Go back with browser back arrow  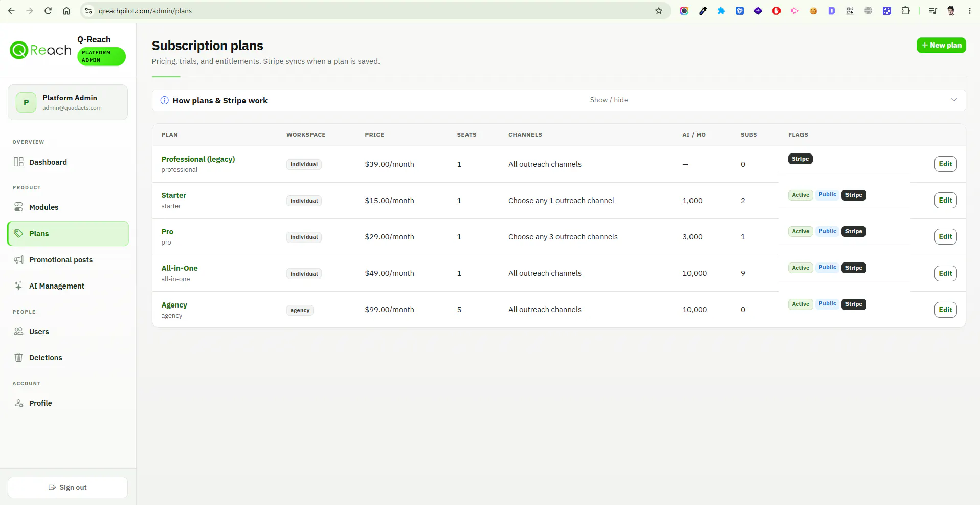(x=11, y=11)
